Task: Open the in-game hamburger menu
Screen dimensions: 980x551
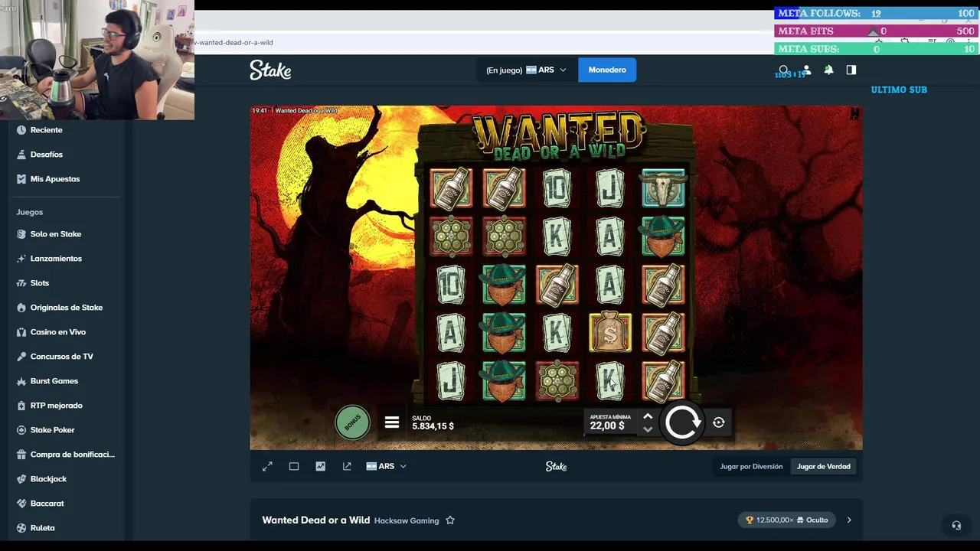Action: (x=392, y=422)
